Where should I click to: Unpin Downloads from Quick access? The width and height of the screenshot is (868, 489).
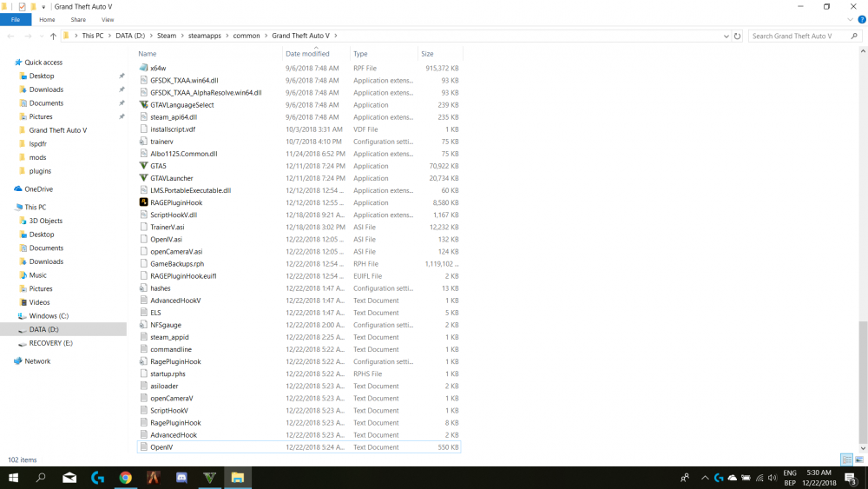point(122,89)
